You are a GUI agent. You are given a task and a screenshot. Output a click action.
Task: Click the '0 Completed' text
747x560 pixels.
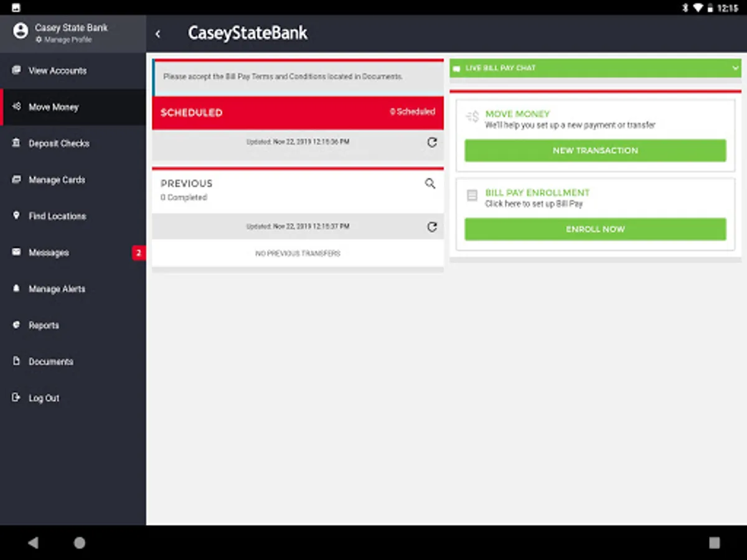184,197
